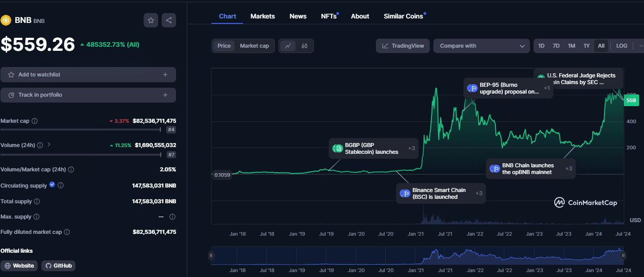Click the Market cap rank progress bar
The height and width of the screenshot is (277, 644).
pos(81,130)
